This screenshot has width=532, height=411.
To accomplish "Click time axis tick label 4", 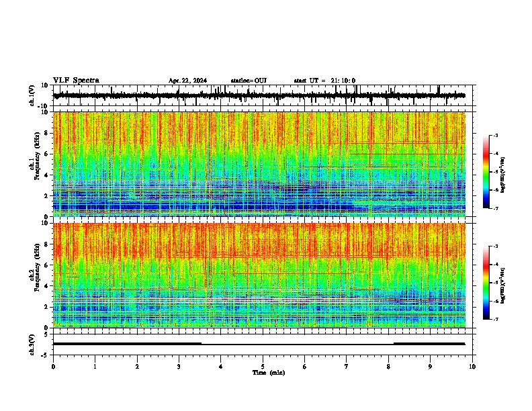I will (x=221, y=367).
